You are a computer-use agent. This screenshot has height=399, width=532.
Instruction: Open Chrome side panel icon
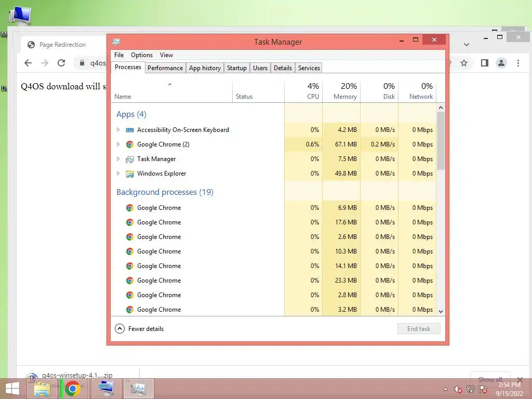click(x=485, y=63)
